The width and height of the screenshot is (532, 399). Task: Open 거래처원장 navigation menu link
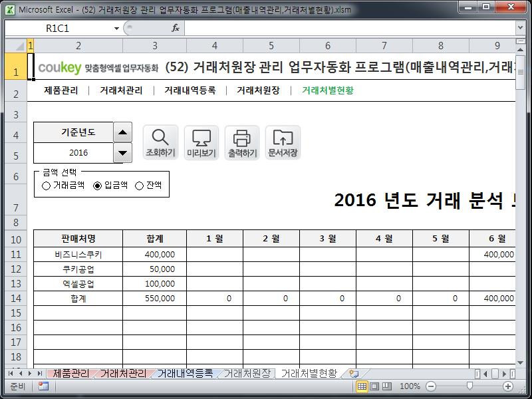258,90
